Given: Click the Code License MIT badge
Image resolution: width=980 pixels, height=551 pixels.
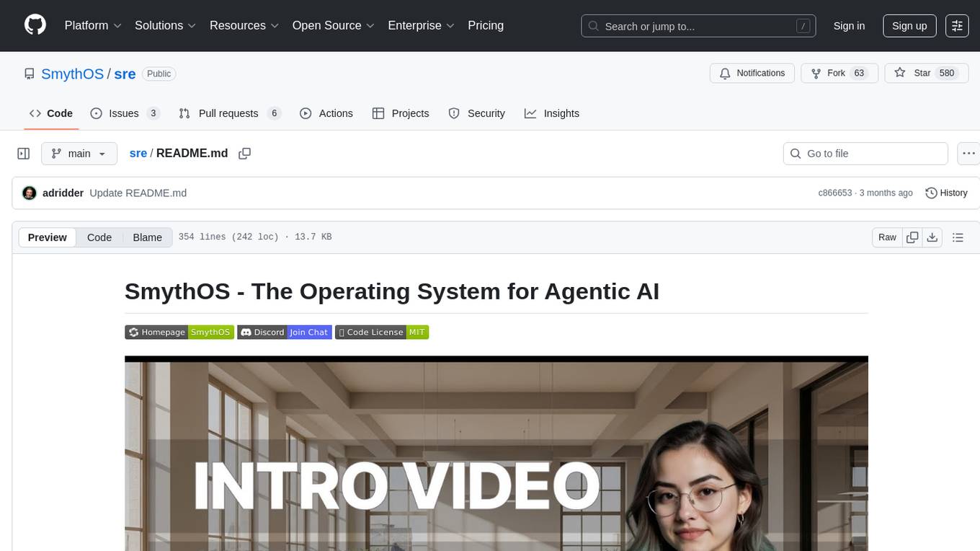Looking at the screenshot, I should click(382, 332).
